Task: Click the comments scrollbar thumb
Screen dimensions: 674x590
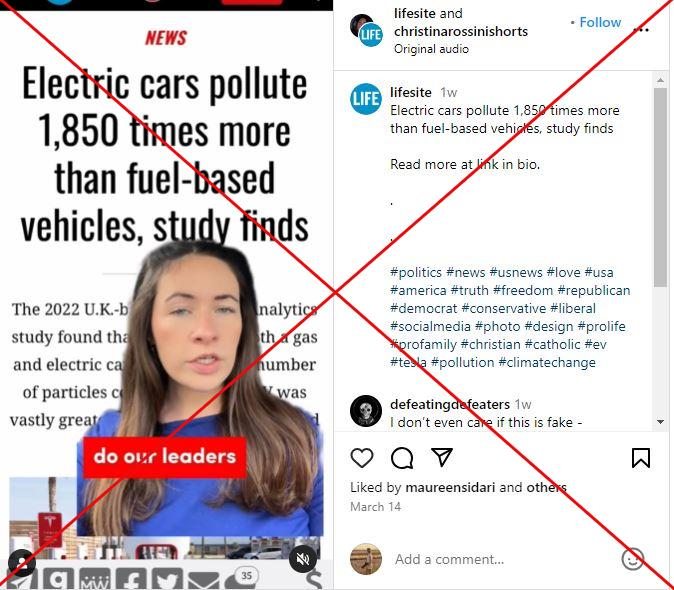Action: [661, 187]
